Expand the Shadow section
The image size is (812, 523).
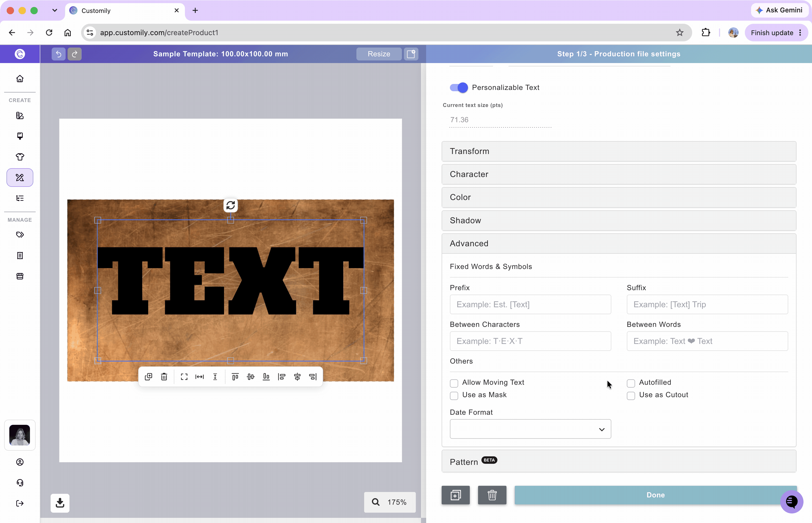tap(619, 220)
